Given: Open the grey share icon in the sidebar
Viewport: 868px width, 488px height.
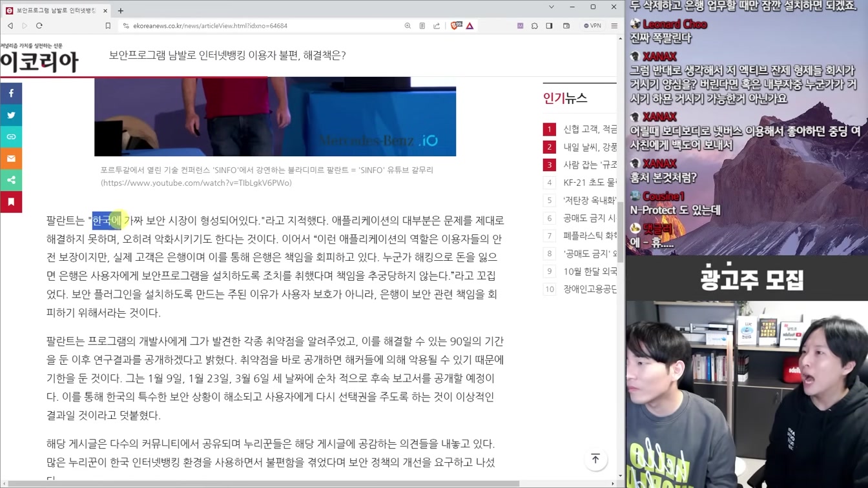Looking at the screenshot, I should pyautogui.click(x=11, y=180).
